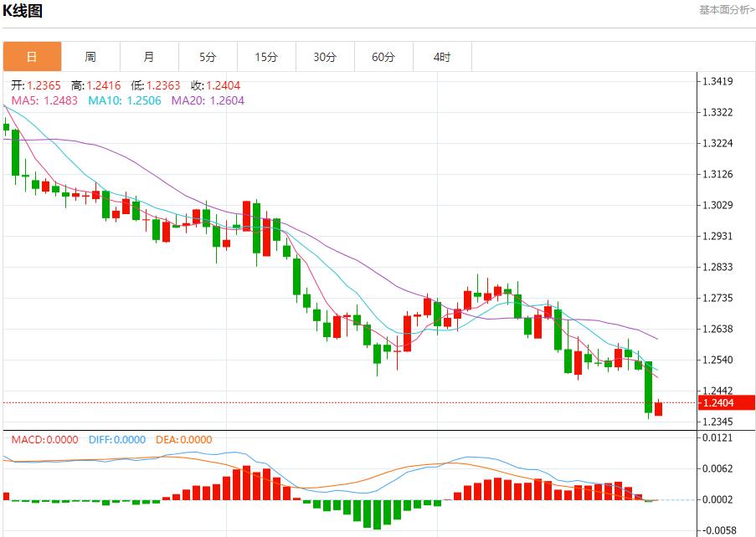Open the 基本面分析 link
Image resolution: width=756 pixels, height=537 pixels.
[x=727, y=9]
